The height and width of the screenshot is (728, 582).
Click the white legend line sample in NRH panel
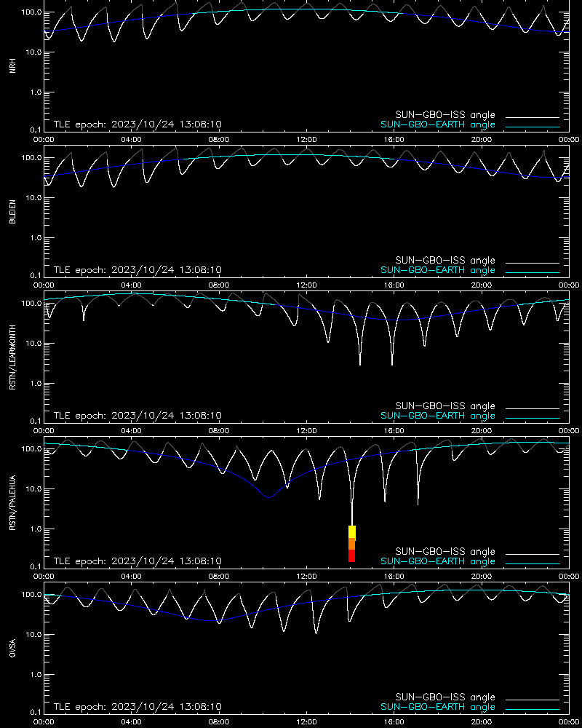tap(533, 117)
